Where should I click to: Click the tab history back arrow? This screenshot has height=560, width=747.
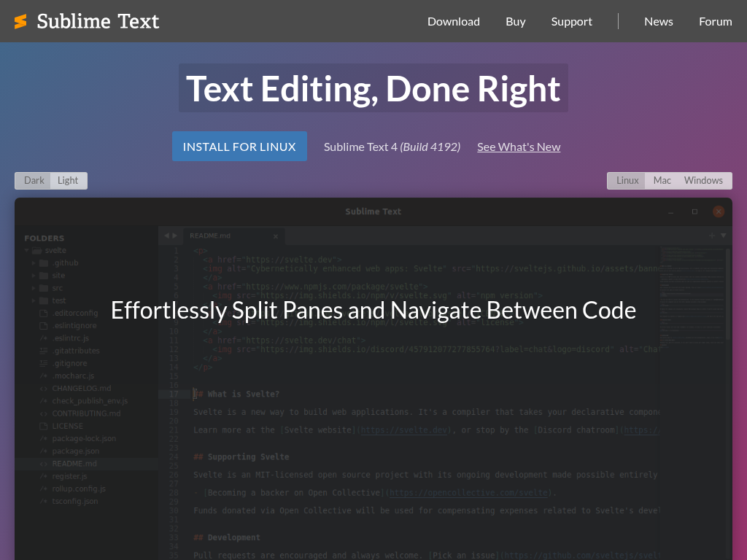coord(166,236)
